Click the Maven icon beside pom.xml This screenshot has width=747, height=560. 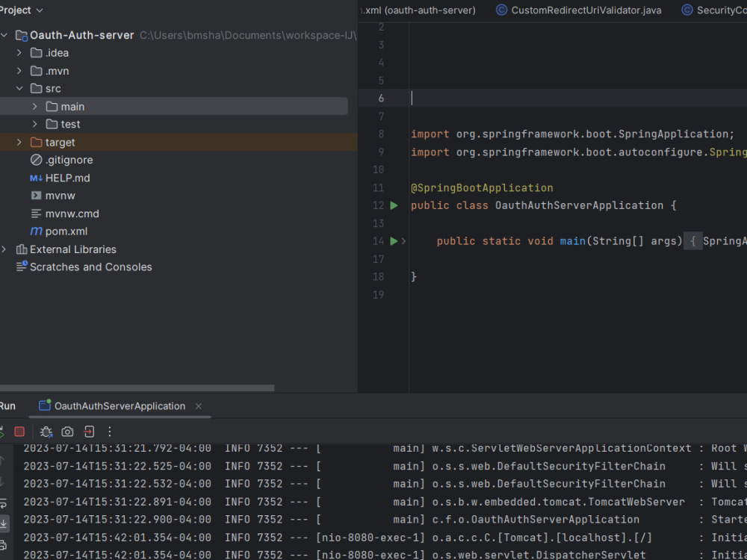[x=36, y=231]
